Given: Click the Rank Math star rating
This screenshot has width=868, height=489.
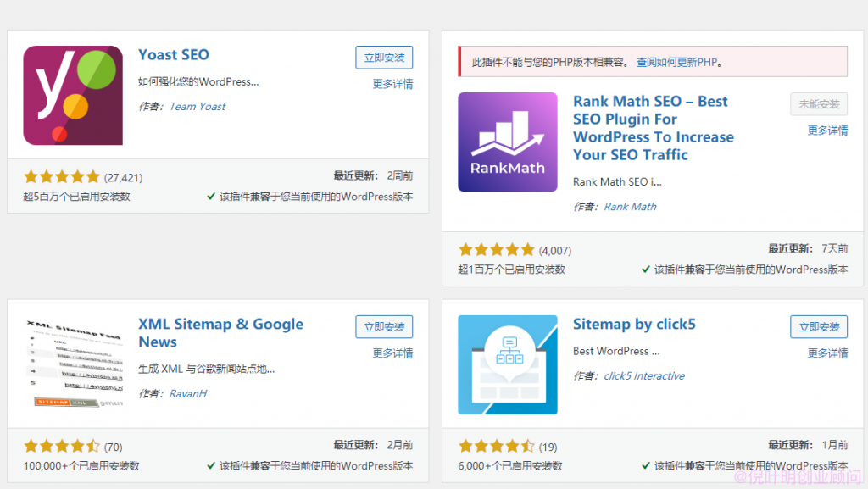Looking at the screenshot, I should [x=497, y=250].
